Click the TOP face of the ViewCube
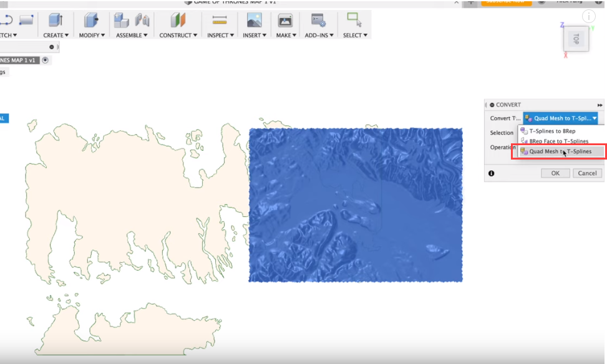The height and width of the screenshot is (364, 607). coord(576,39)
